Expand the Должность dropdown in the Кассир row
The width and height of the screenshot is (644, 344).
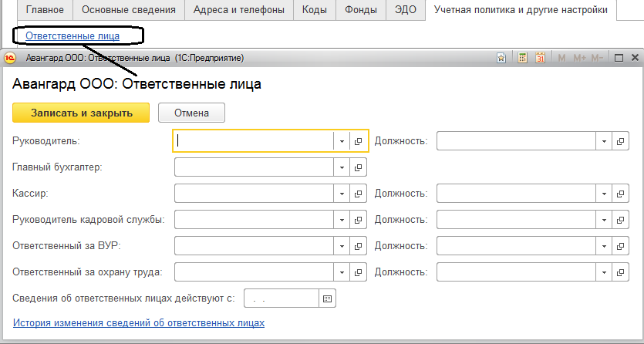(x=604, y=193)
